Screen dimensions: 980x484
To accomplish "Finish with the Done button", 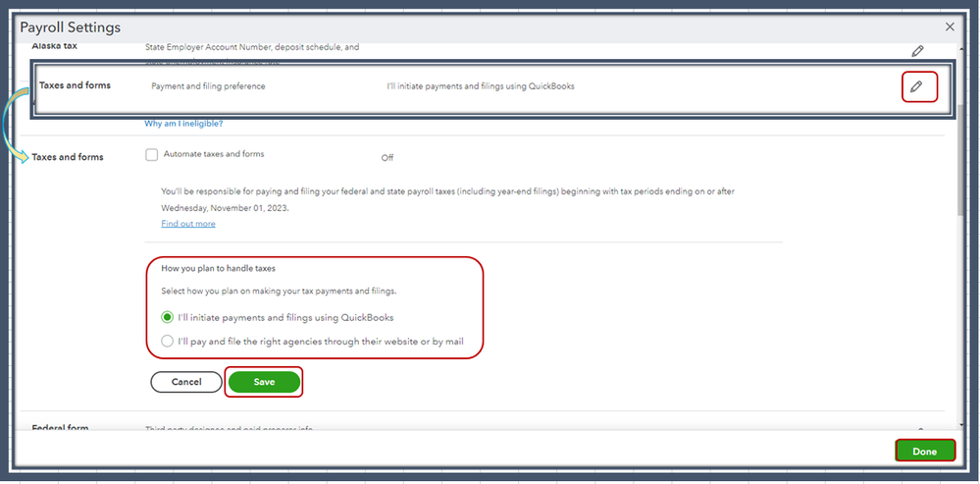I will (925, 452).
